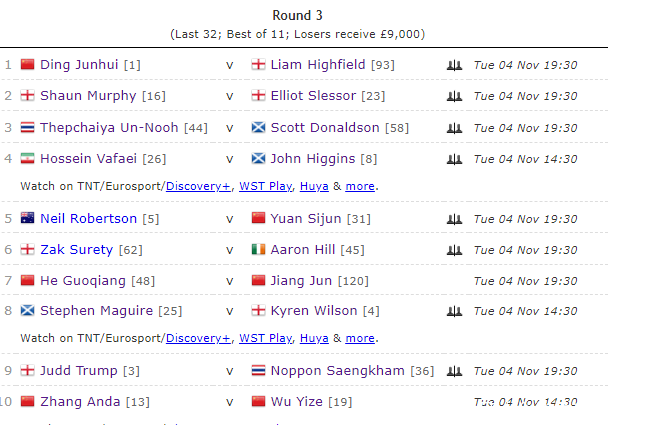Open head-to-head icon for Robertson v Yuan Sijun
This screenshot has height=425, width=647.
click(x=454, y=219)
